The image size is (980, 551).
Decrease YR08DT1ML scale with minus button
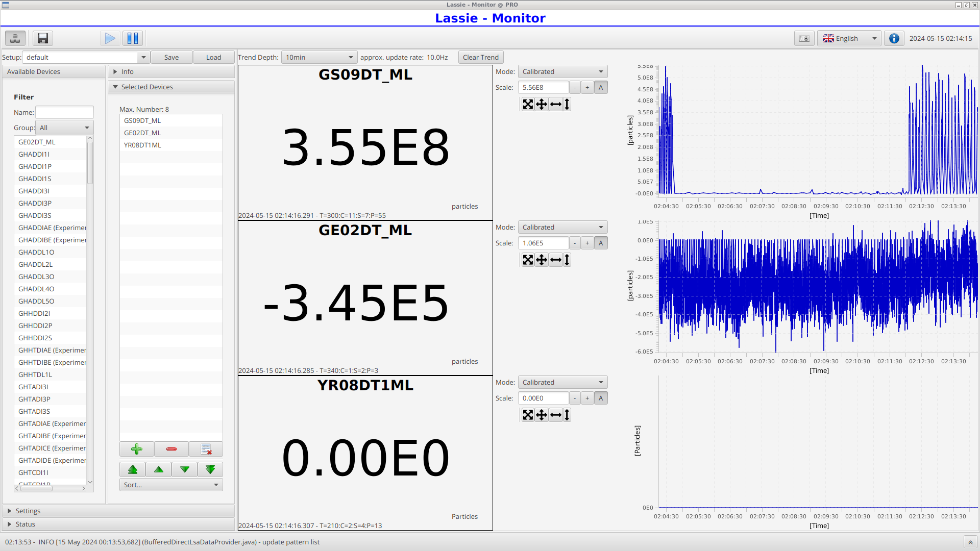[x=575, y=398]
